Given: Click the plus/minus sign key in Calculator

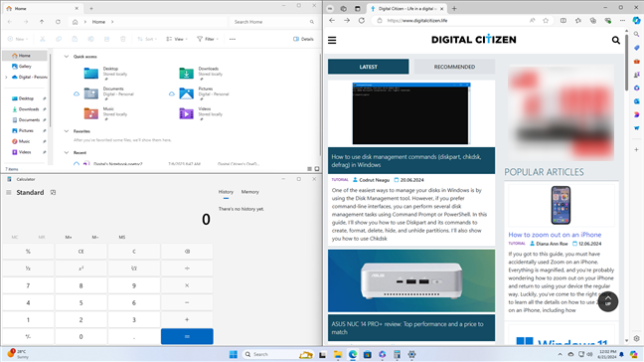Looking at the screenshot, I should [x=28, y=336].
